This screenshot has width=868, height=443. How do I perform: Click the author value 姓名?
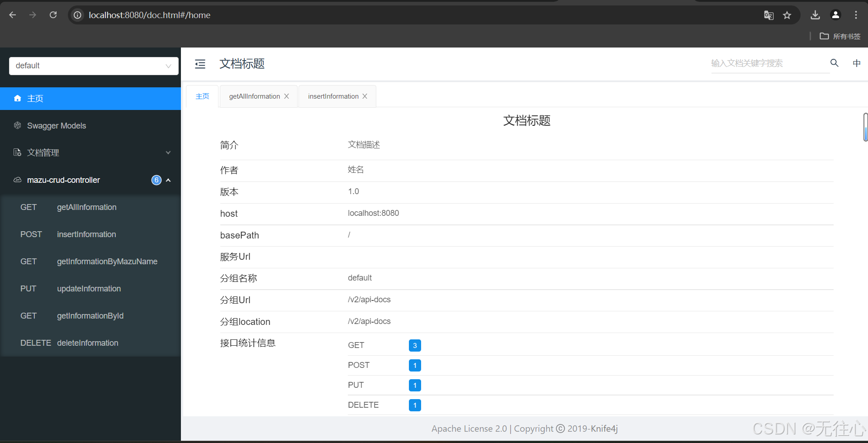click(x=356, y=170)
